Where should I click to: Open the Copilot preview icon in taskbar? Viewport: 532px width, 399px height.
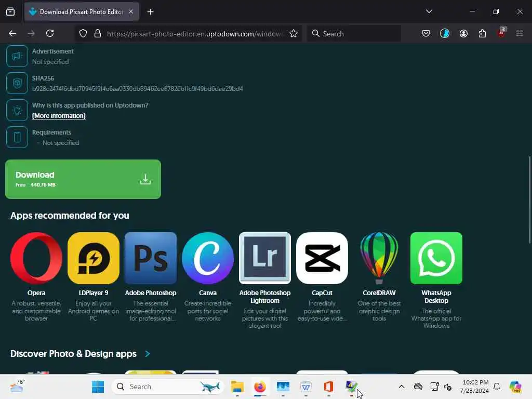click(x=515, y=387)
